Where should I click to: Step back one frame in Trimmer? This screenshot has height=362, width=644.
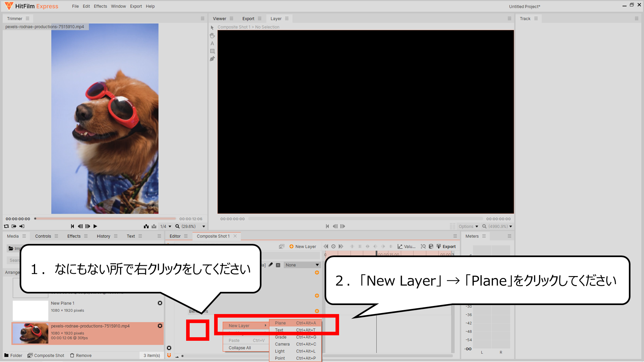(x=80, y=226)
